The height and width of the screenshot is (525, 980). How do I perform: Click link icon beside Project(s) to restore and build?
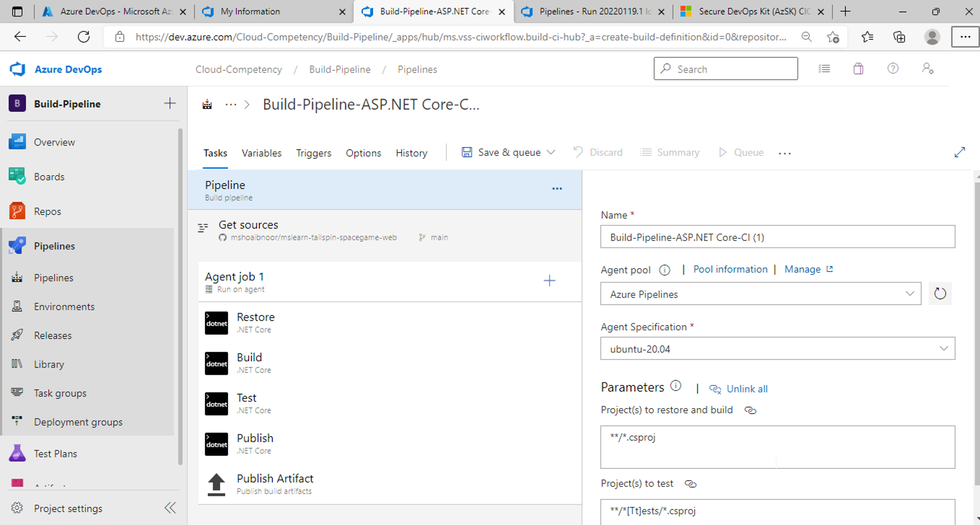pos(750,410)
